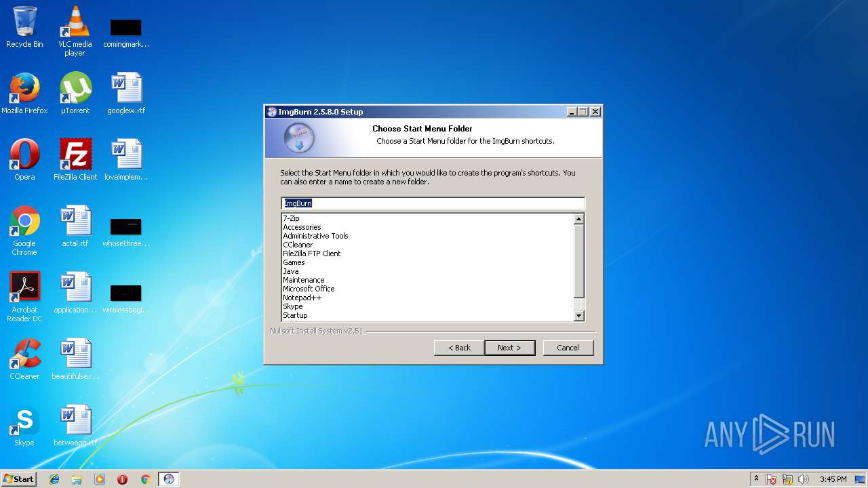Click the taskbar clock showing 3:45 PM
This screenshot has height=488, width=868.
833,479
